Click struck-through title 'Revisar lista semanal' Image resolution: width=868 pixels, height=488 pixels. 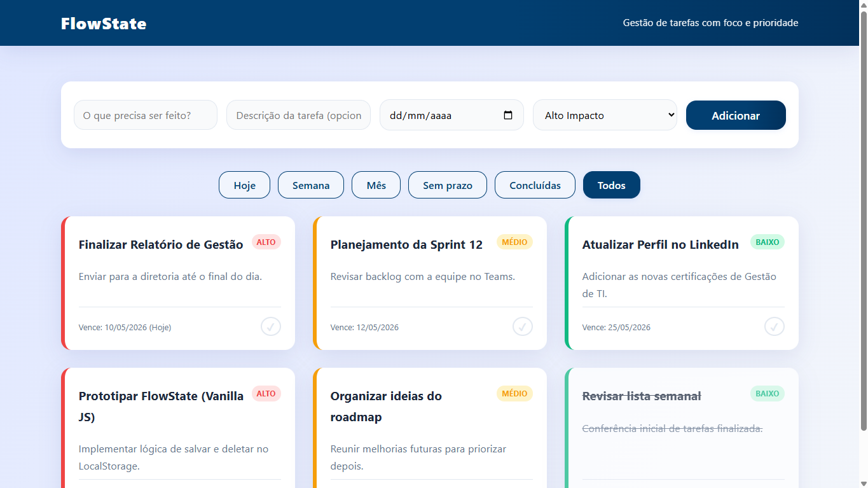pyautogui.click(x=642, y=396)
